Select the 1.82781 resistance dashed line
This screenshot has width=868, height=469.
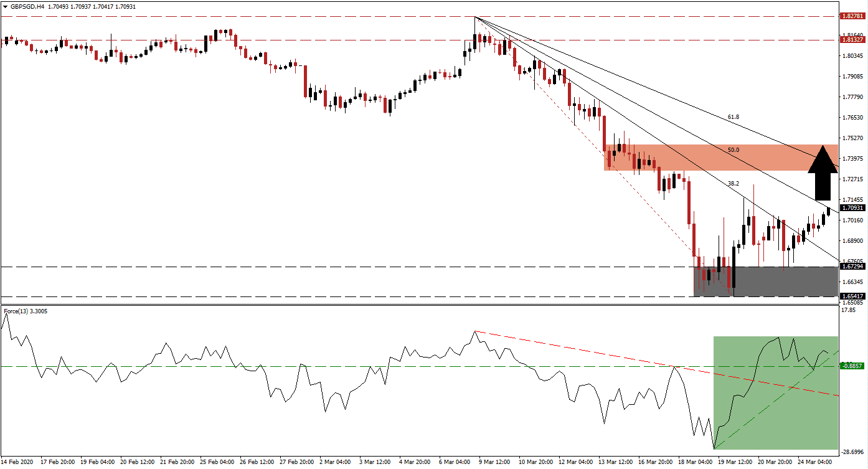pyautogui.click(x=374, y=15)
